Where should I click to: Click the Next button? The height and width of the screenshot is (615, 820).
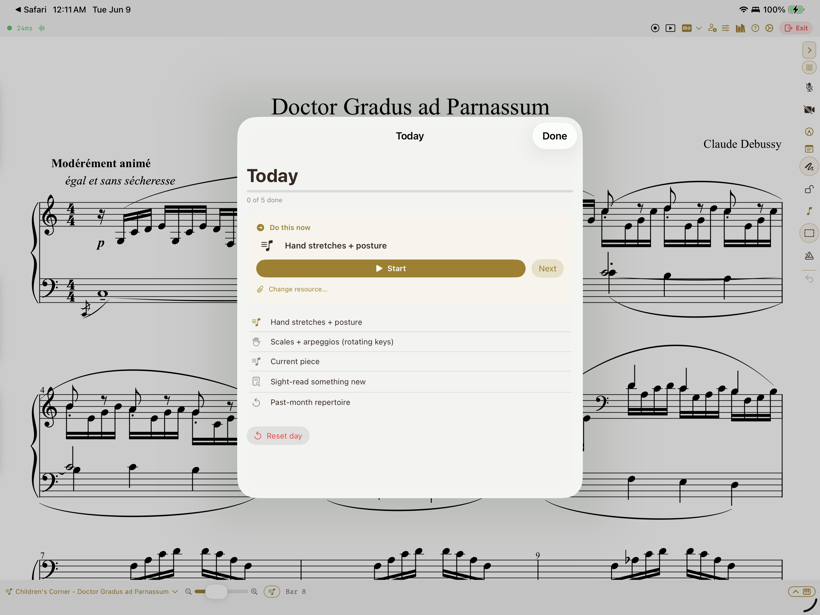pos(547,268)
